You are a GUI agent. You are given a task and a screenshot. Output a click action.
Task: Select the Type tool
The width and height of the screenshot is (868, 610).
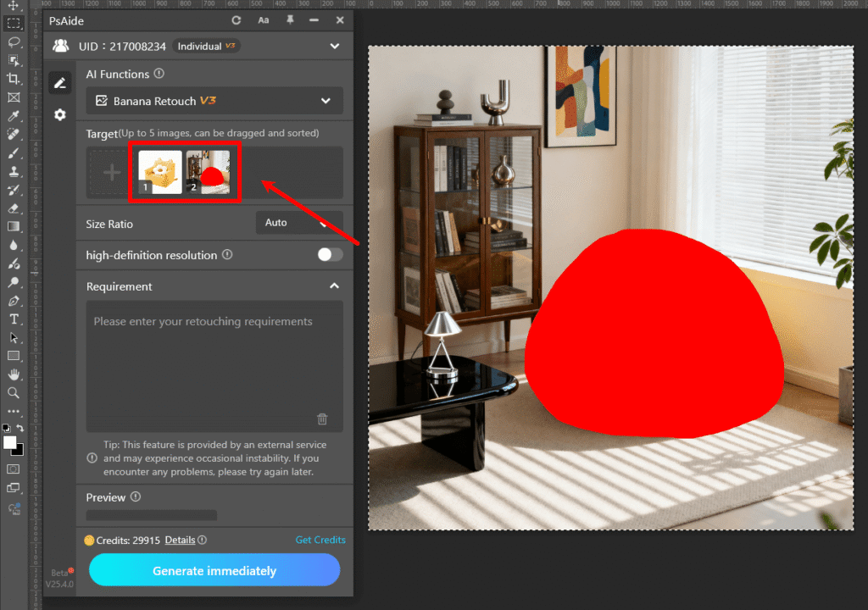[x=13, y=319]
